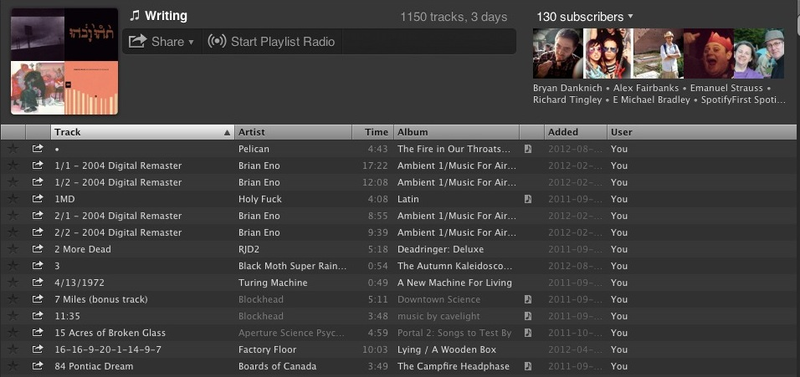This screenshot has width=800, height=377.
Task: Click share icon for 4/13/1972 track
Action: coord(37,283)
